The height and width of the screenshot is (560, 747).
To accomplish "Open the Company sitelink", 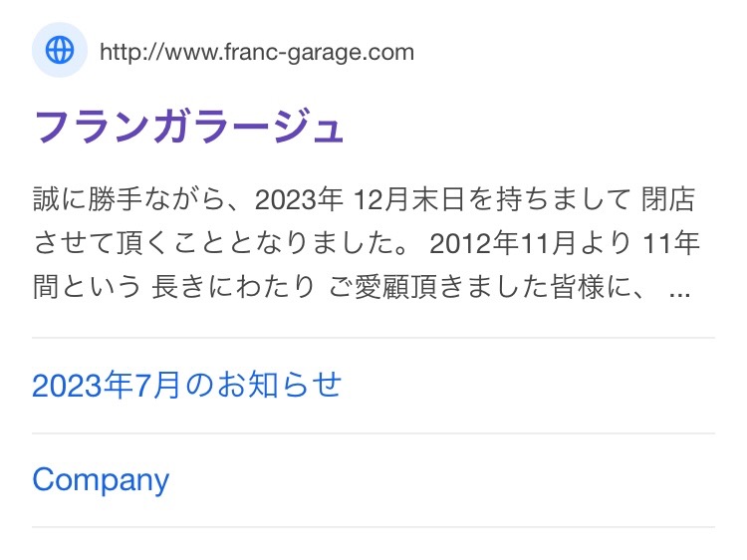I will (x=101, y=479).
